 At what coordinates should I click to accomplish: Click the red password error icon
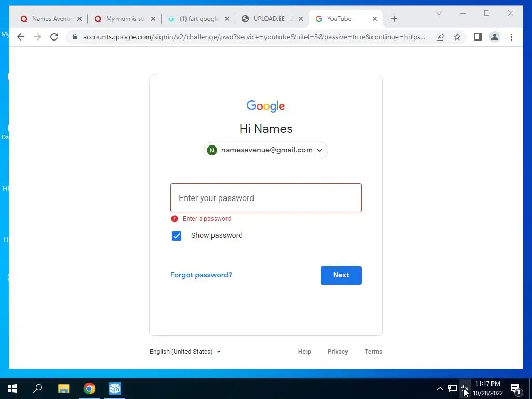click(x=175, y=219)
